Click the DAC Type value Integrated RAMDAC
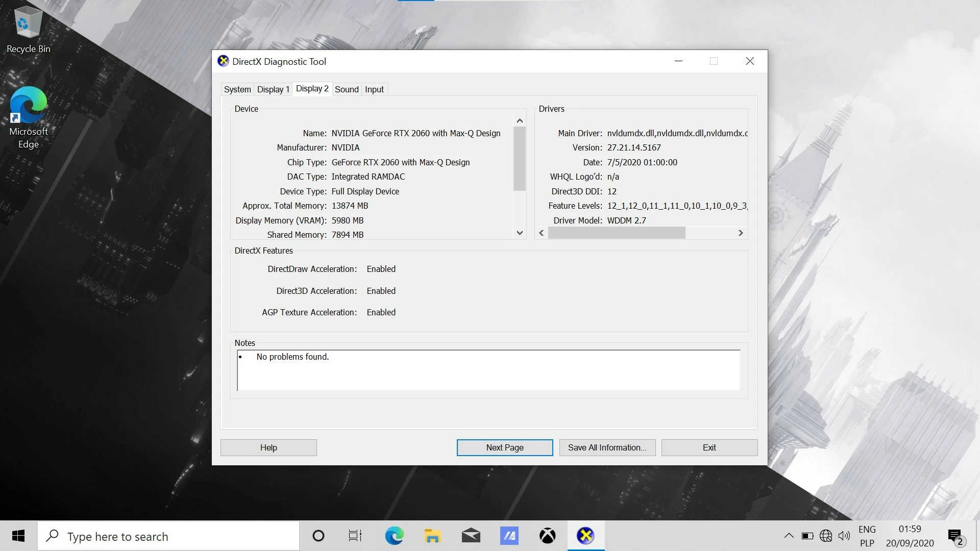Screen dimensions: 980x551 click(368, 177)
